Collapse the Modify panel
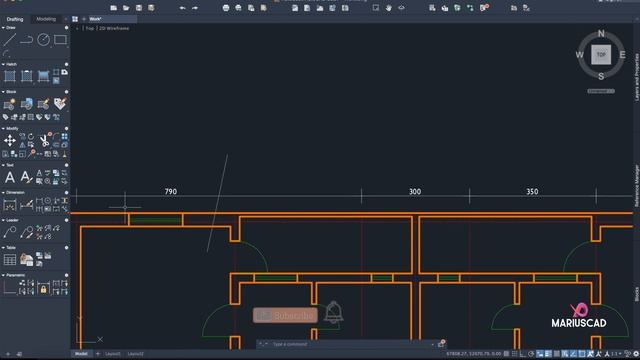The image size is (640, 360). [3, 129]
